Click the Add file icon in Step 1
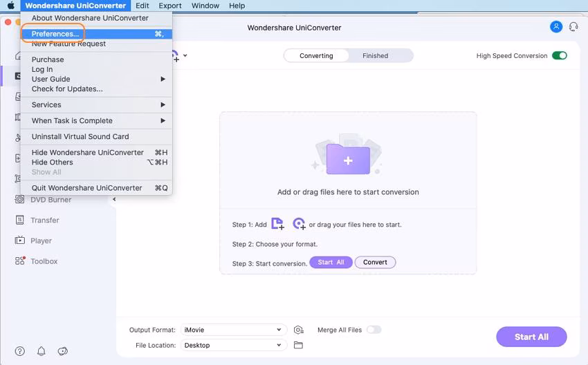This screenshot has height=365, width=588. 277,223
